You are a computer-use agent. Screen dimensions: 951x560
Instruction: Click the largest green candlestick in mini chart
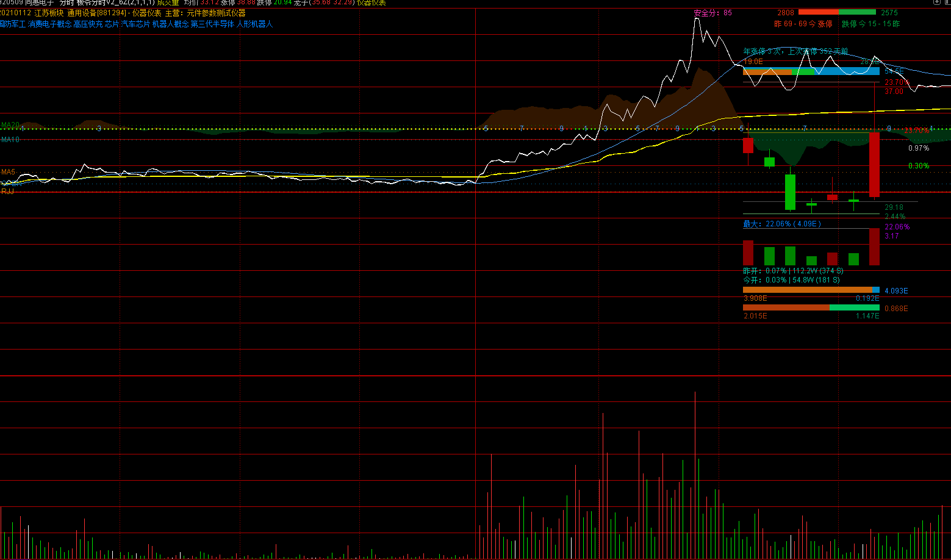(790, 192)
